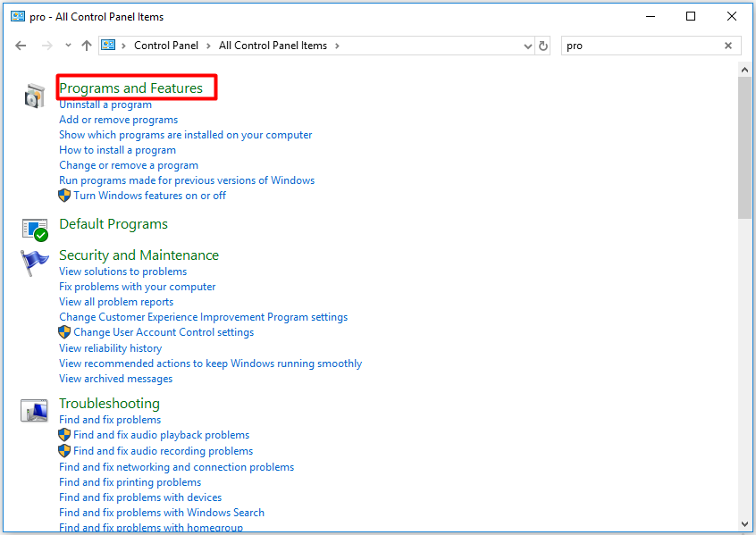
Task: View recommended actions to keep Windows running smoothly
Action: 210,364
